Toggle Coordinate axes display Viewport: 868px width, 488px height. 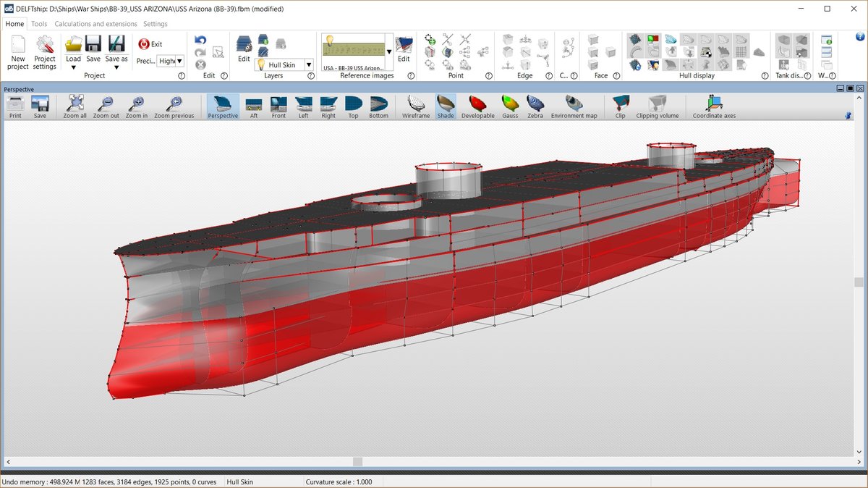coord(714,106)
